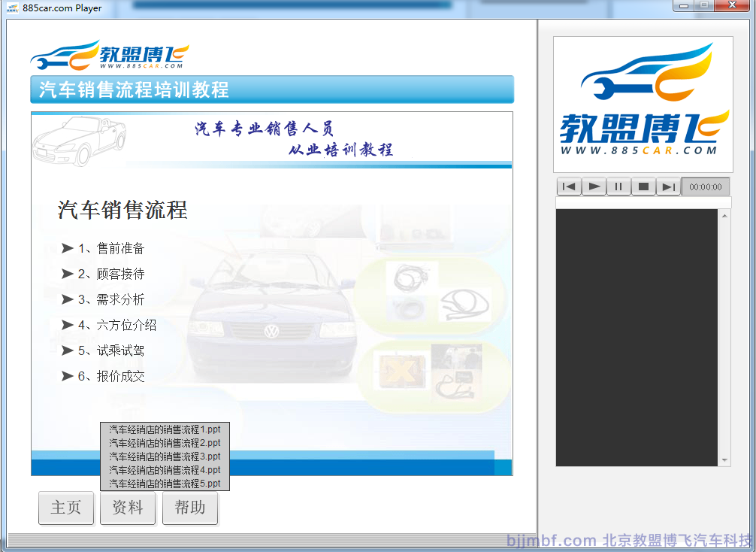This screenshot has height=552, width=756.
Task: Click the 资料 materials button
Action: (128, 508)
